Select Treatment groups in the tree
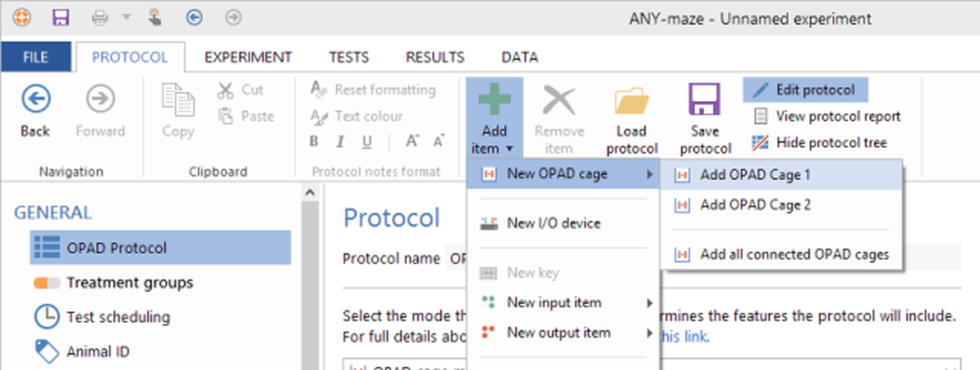Viewport: 980px width, 370px height. coord(129,282)
